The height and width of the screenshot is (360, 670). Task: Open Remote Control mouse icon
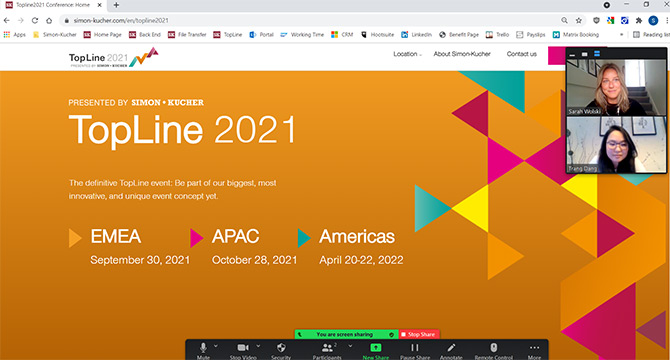coord(494,350)
